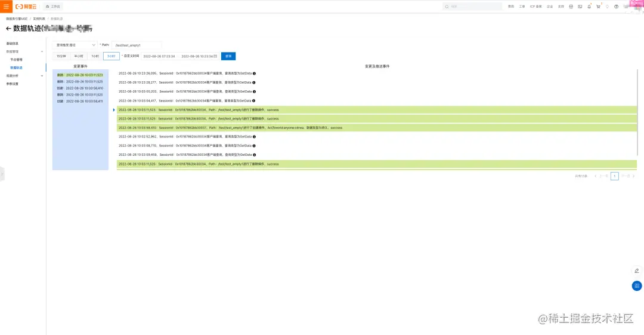Click the start time field 2022-08-26 07:23:34
Image resolution: width=644 pixels, height=335 pixels.
[159, 56]
